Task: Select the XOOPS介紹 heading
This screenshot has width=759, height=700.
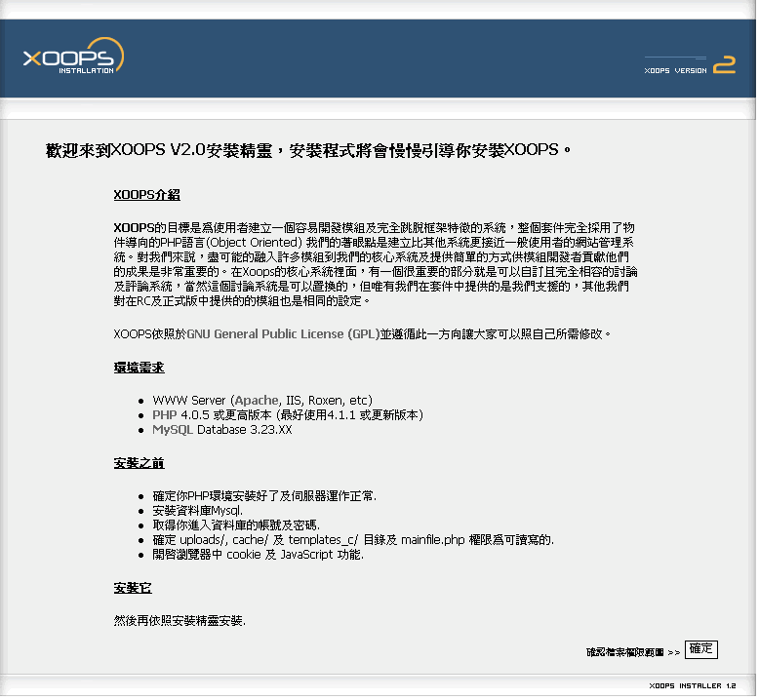Action: click(x=147, y=195)
